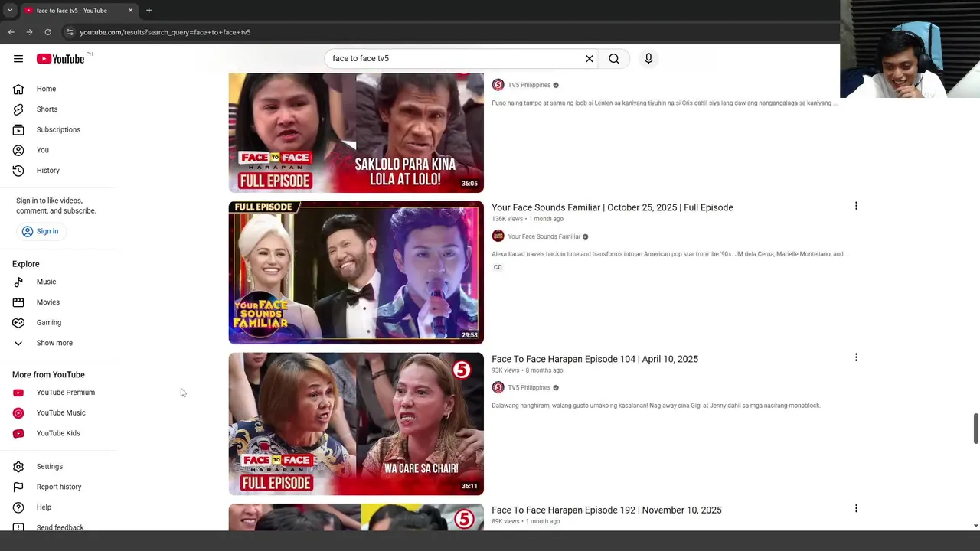Go back in browser history
980x551 pixels.
pos(11,32)
